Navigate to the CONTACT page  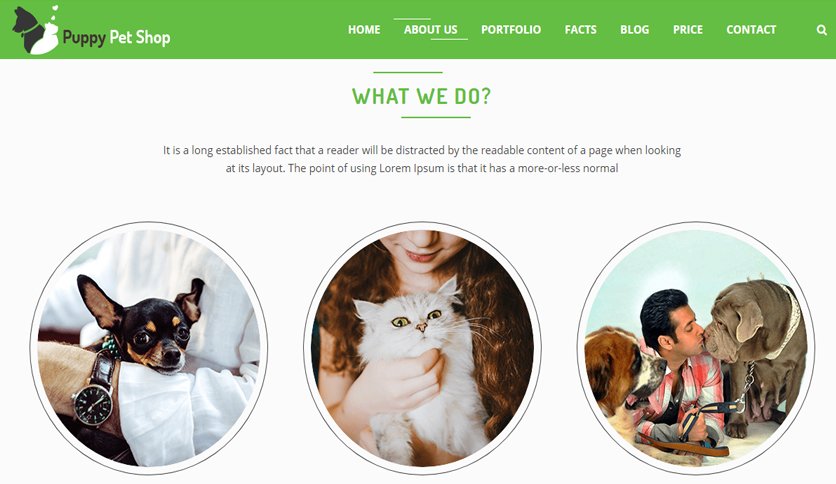coord(751,30)
